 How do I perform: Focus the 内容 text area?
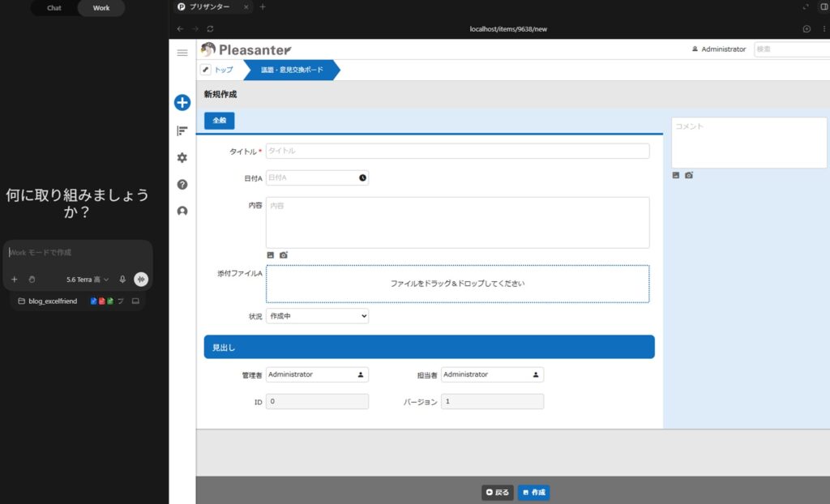click(x=457, y=222)
